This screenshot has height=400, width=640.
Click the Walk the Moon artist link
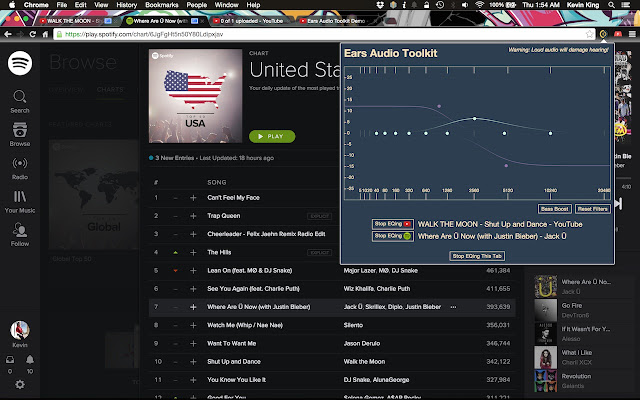[364, 362]
